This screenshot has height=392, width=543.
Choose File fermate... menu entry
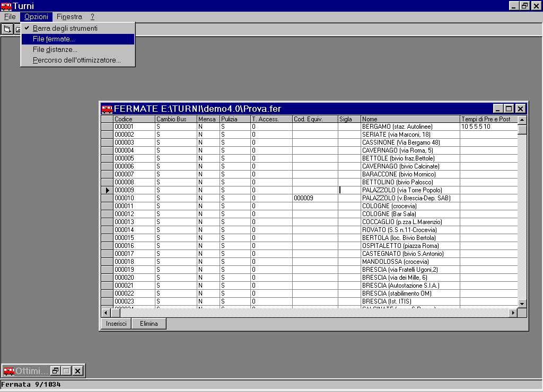pos(78,39)
